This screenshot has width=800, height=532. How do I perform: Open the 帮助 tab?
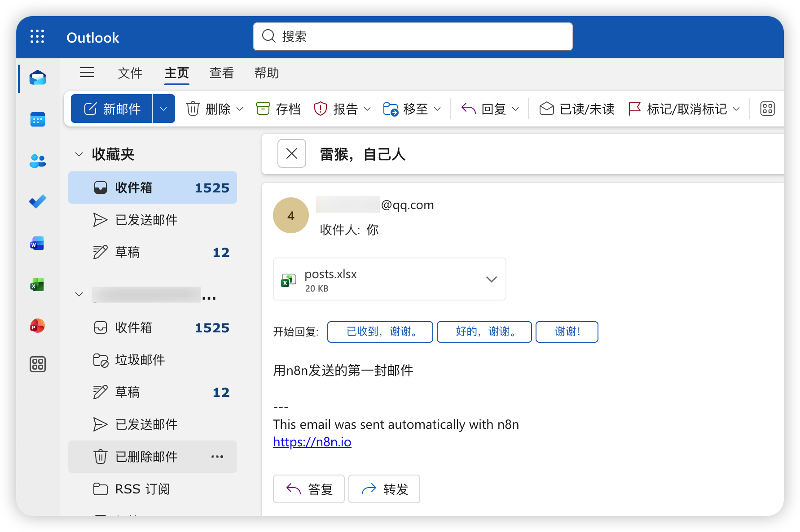click(267, 73)
